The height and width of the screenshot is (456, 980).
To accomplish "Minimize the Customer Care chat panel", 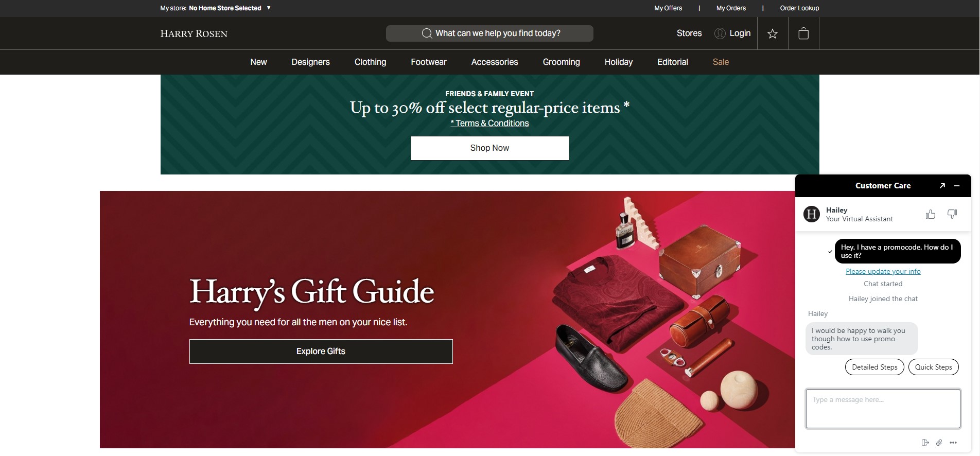I will pos(957,186).
